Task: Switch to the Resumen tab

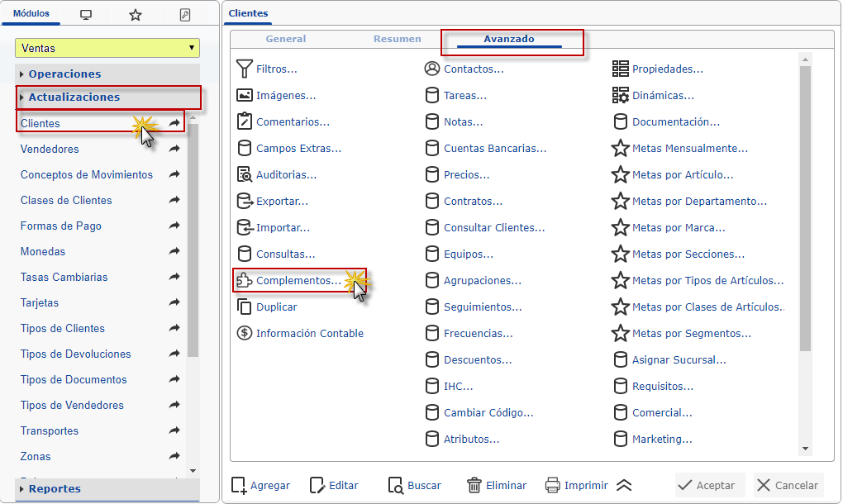Action: click(x=398, y=39)
